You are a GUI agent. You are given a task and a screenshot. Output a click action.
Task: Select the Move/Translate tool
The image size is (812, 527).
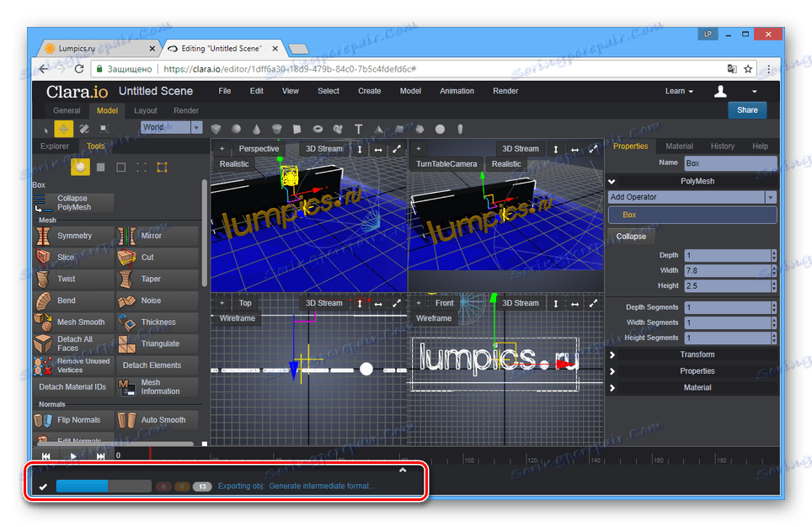click(x=63, y=128)
